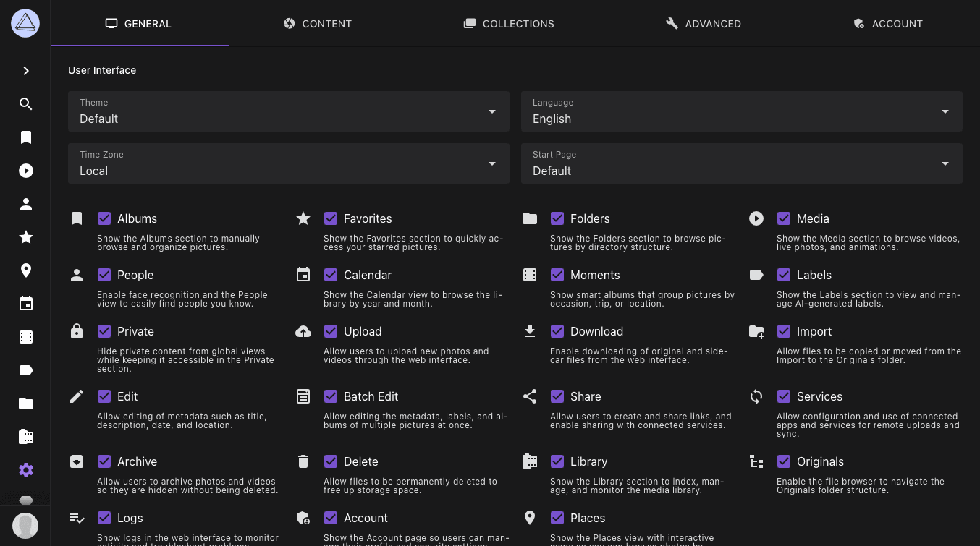Click the trash icon beside Delete

coord(303,461)
